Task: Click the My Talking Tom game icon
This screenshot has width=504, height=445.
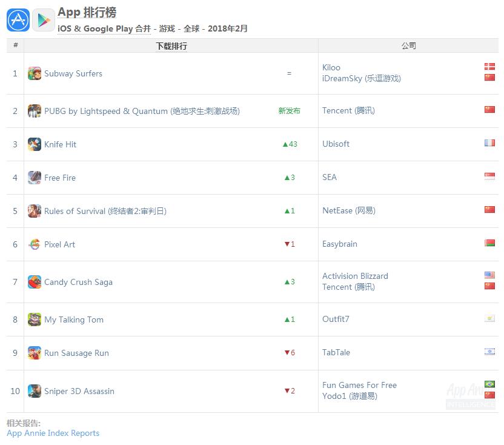Action: pos(35,320)
